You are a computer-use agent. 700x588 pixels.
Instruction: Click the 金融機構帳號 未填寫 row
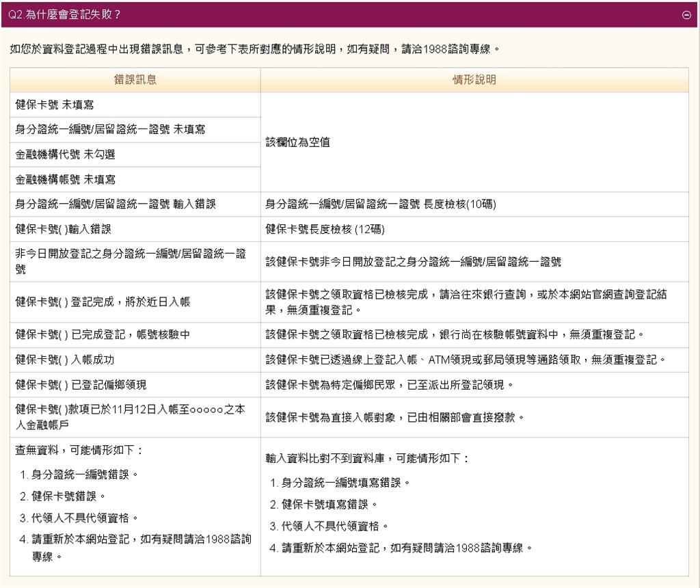click(65, 180)
